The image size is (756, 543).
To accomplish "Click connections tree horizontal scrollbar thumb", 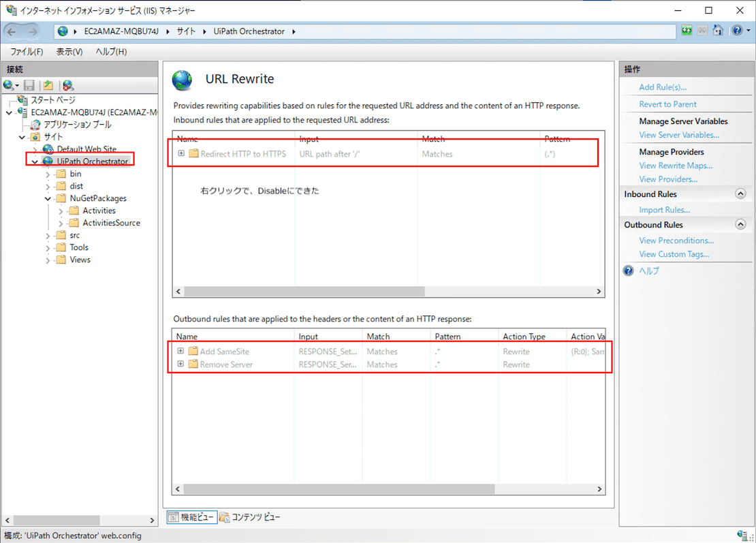I will [x=57, y=521].
